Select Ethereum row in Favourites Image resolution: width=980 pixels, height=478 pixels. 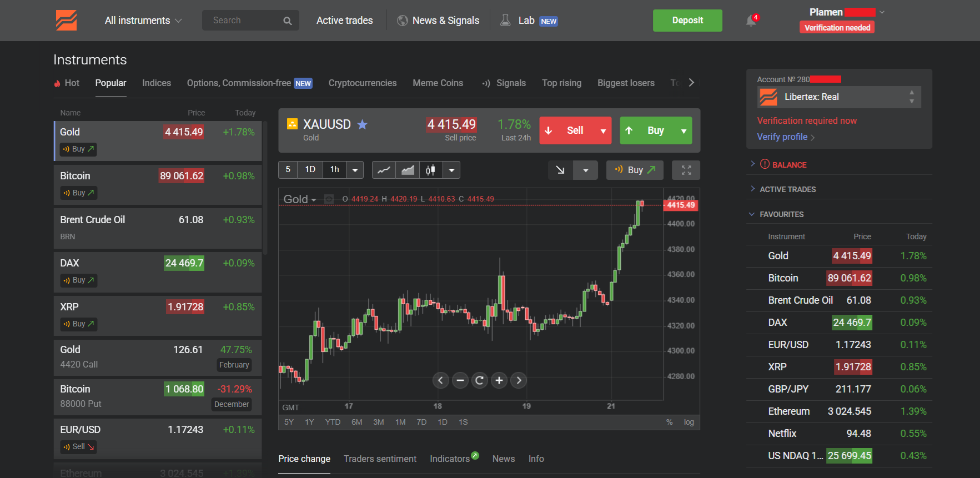pyautogui.click(x=839, y=411)
